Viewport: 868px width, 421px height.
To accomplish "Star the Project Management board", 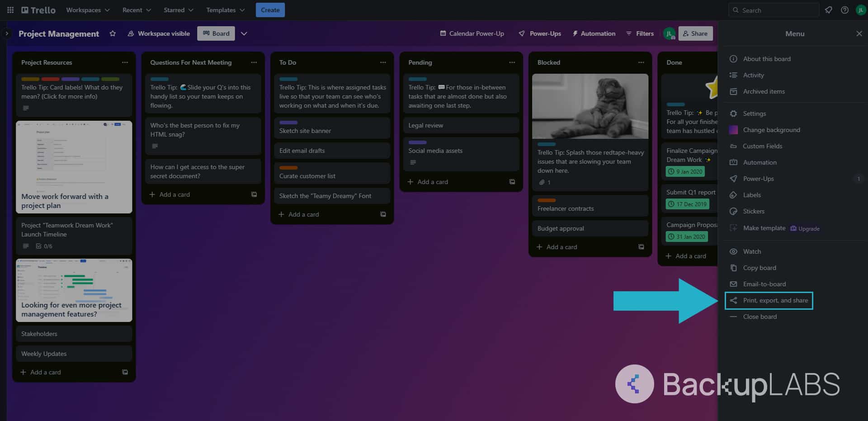I will pyautogui.click(x=113, y=33).
